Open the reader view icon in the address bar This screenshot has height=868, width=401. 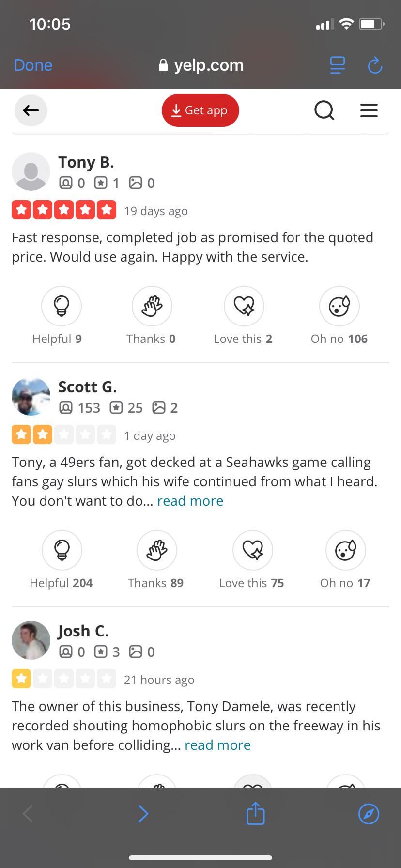[x=338, y=65]
